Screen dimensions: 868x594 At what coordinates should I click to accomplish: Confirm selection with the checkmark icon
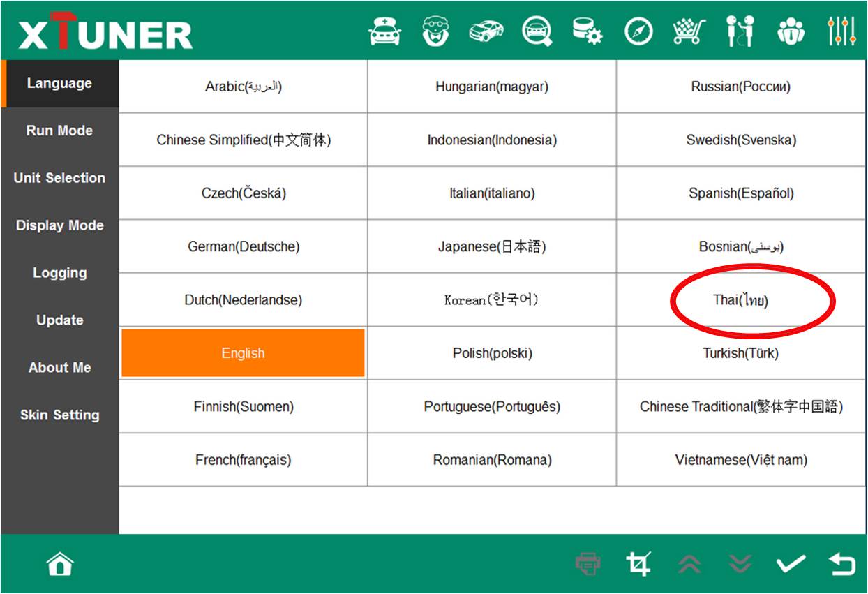[x=791, y=564]
